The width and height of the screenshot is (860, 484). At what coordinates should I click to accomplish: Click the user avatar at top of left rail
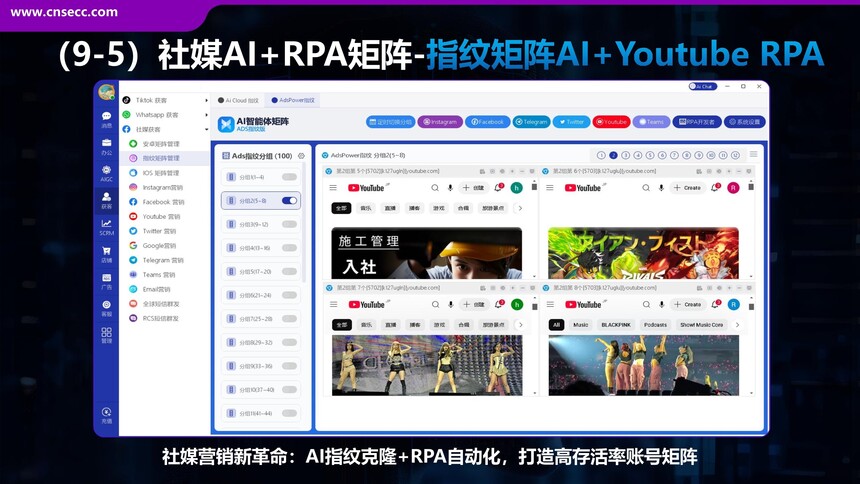(x=106, y=92)
